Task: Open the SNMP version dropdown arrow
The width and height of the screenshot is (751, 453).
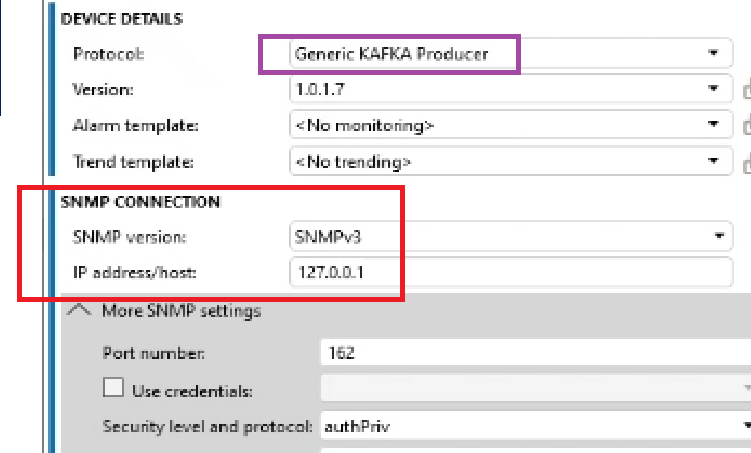Action: tap(718, 237)
